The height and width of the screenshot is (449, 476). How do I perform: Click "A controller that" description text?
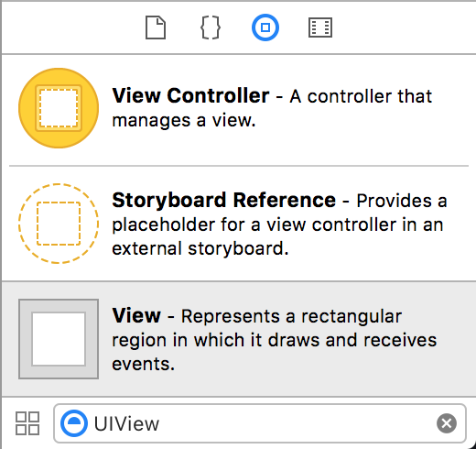point(361,96)
